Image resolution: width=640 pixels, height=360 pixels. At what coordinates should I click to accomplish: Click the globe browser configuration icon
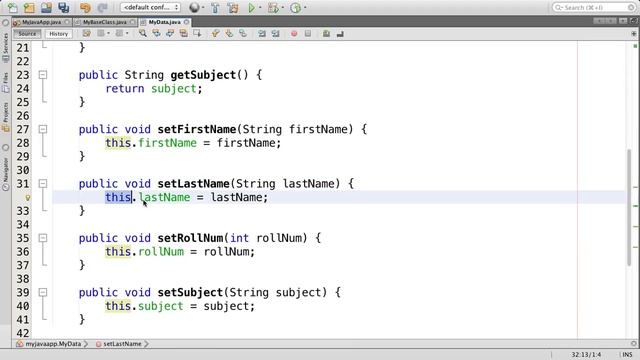click(194, 7)
